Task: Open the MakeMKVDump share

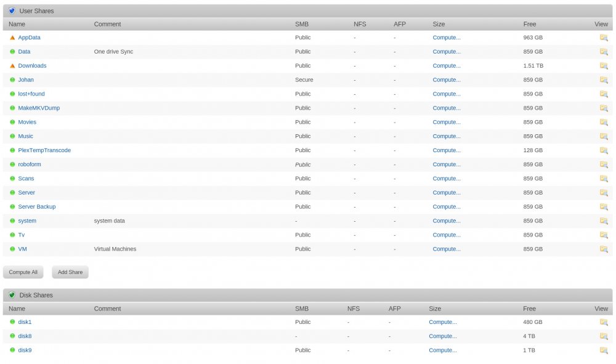Action: tap(39, 108)
